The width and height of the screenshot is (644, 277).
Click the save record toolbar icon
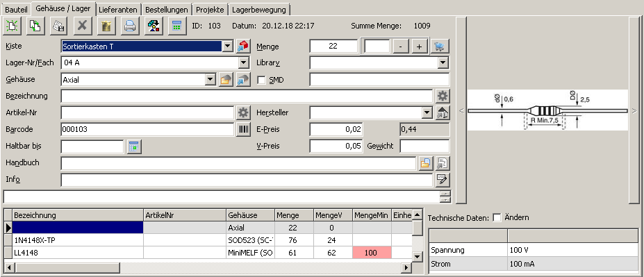(59, 26)
